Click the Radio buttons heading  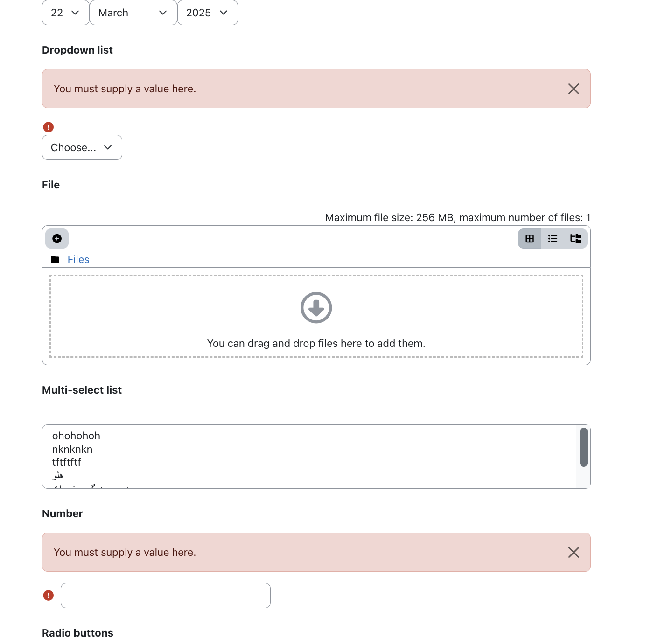[x=77, y=632]
